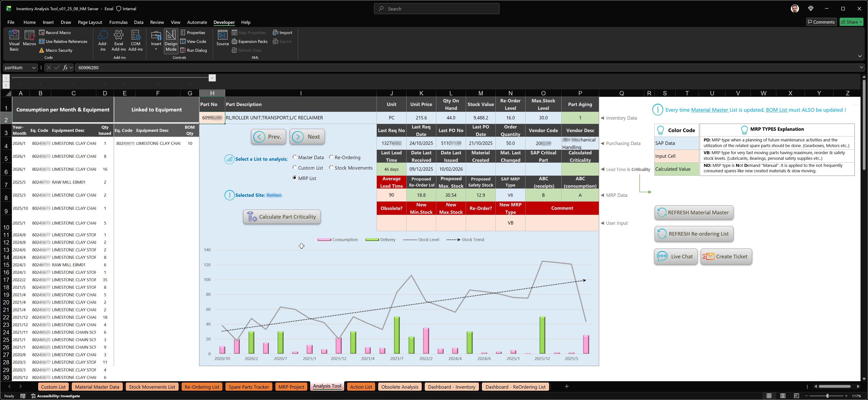Open the Visual Basic editor
Image resolution: width=868 pixels, height=400 pixels.
pyautogui.click(x=14, y=40)
